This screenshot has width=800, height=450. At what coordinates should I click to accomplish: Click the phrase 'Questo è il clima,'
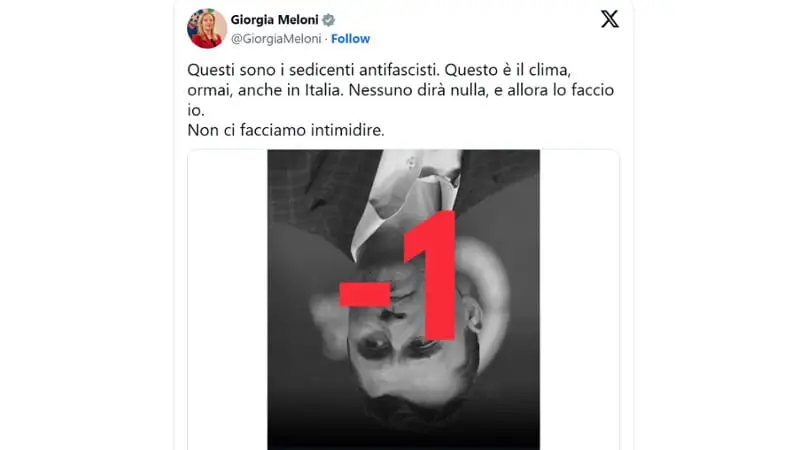point(508,70)
